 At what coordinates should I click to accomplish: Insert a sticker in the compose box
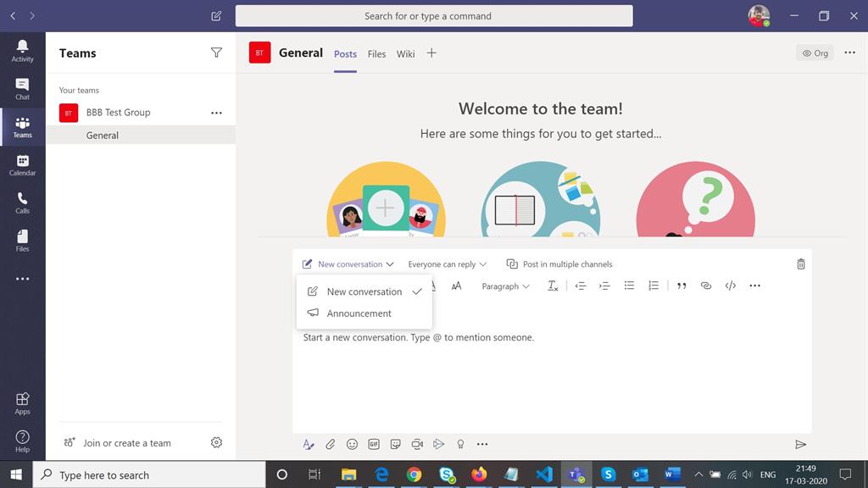[395, 443]
